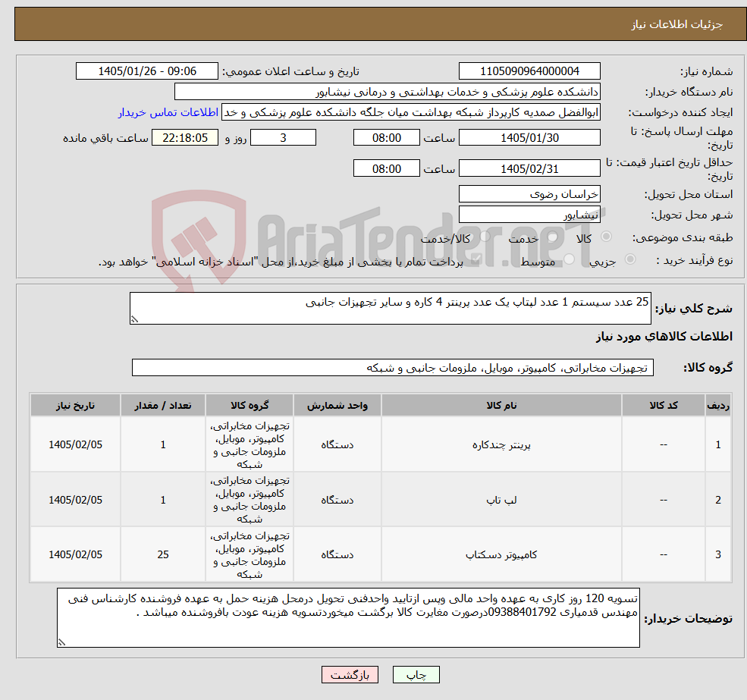Click the کامپیوتر دسکتاپ item cell
Image resolution: width=747 pixels, height=700 pixels.
[x=501, y=554]
